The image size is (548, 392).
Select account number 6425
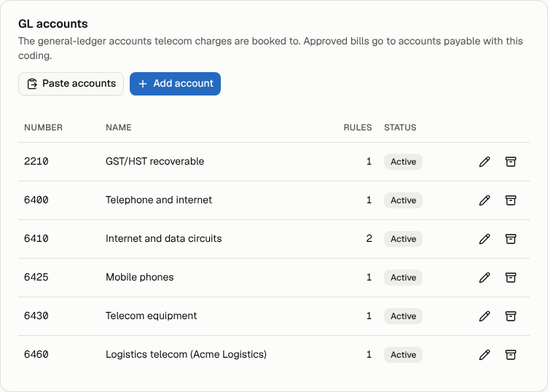click(x=36, y=277)
